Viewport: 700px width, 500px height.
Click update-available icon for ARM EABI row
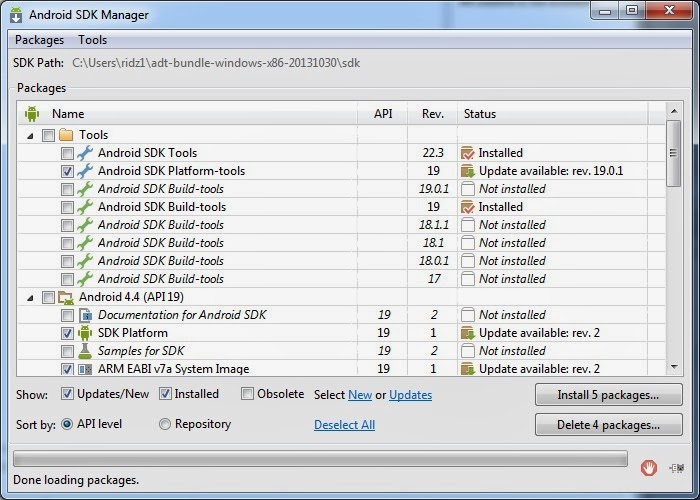(x=467, y=369)
